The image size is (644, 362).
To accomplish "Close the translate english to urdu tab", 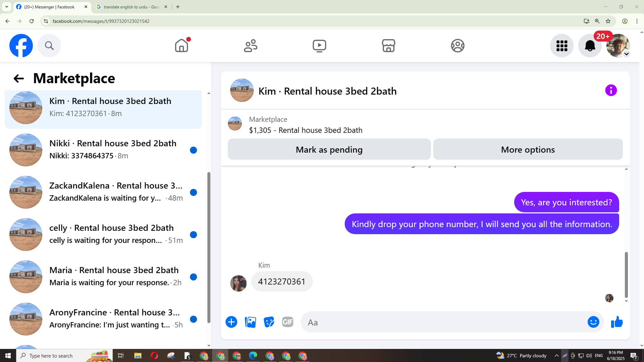I will point(166,7).
